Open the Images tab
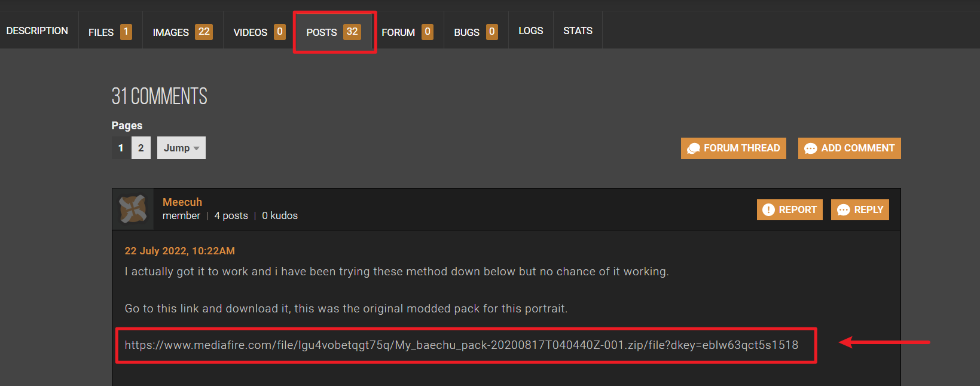Screen dimensions: 980x386 [x=183, y=32]
